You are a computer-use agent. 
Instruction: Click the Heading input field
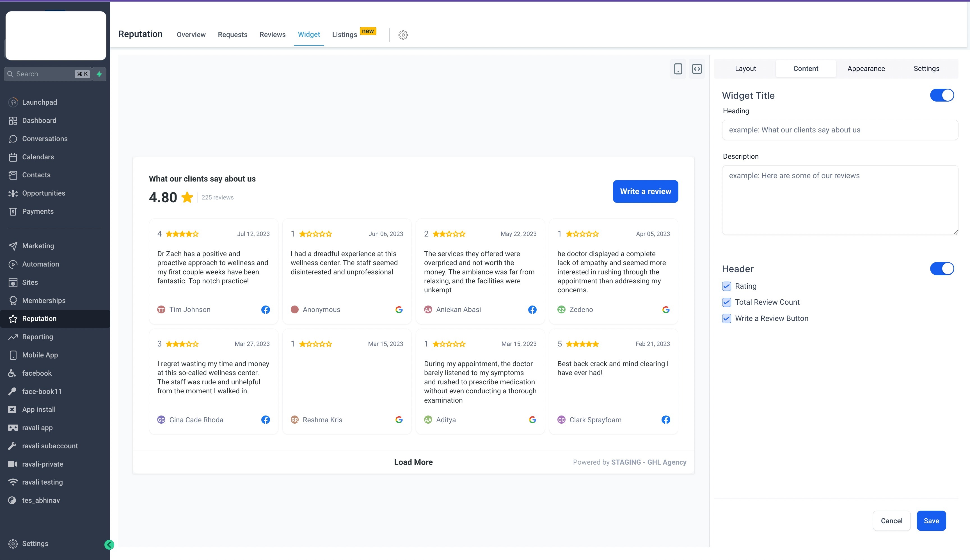tap(839, 130)
